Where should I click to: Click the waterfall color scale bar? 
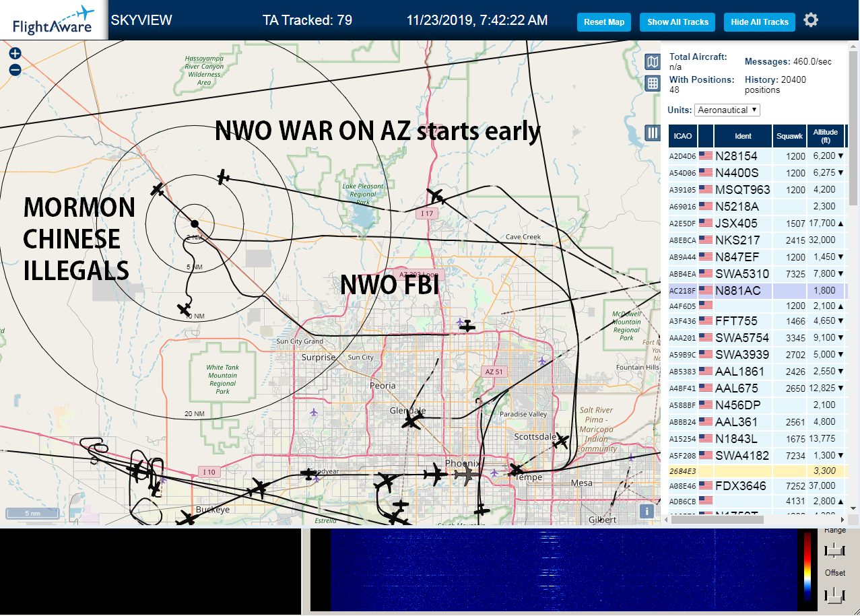pyautogui.click(x=808, y=566)
